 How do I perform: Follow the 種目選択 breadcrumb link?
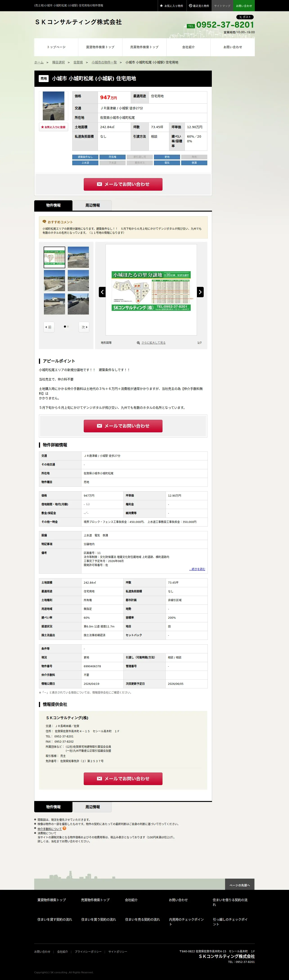[59, 63]
